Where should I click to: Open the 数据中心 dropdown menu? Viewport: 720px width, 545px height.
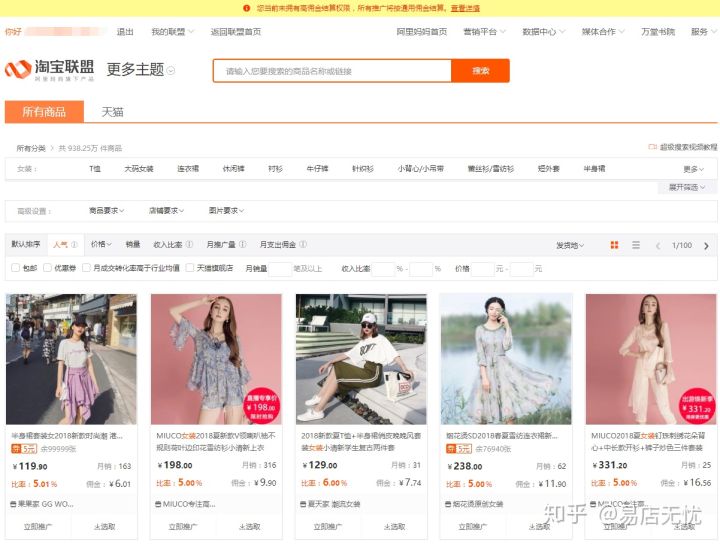tap(544, 32)
